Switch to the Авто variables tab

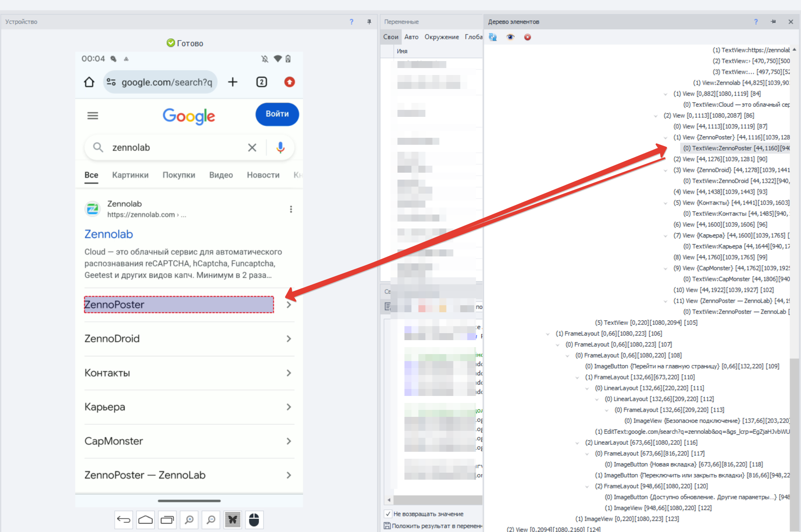[411, 37]
